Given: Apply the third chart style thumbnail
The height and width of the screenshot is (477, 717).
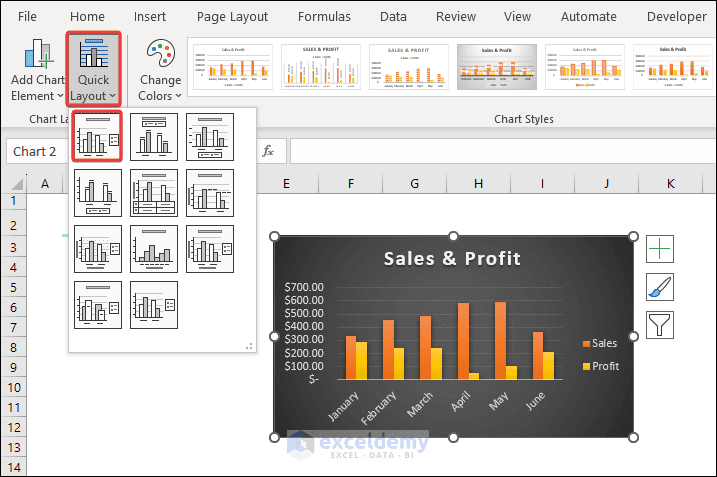Looking at the screenshot, I should (x=409, y=67).
